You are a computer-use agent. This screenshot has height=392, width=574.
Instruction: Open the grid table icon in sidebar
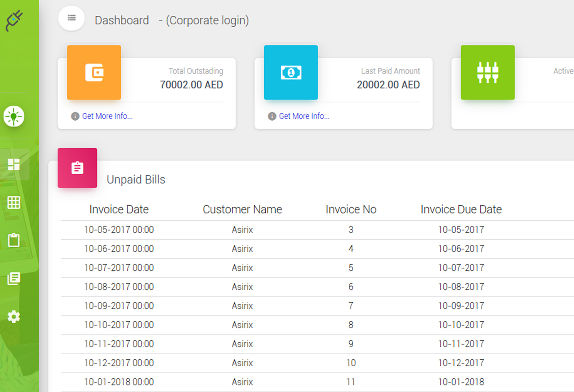click(x=14, y=202)
